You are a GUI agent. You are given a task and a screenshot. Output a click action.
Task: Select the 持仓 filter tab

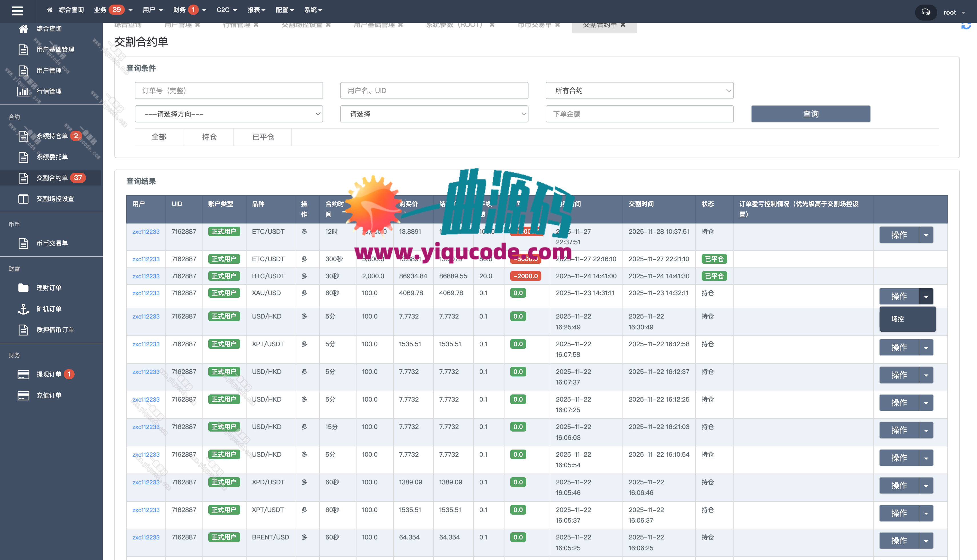[x=209, y=137]
